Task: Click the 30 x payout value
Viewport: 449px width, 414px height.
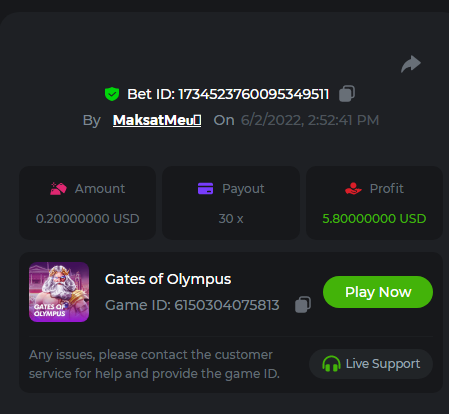Action: coord(231,219)
